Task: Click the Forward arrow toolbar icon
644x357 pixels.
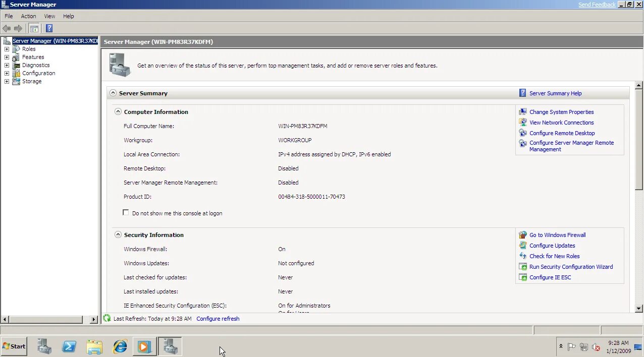Action: [18, 28]
